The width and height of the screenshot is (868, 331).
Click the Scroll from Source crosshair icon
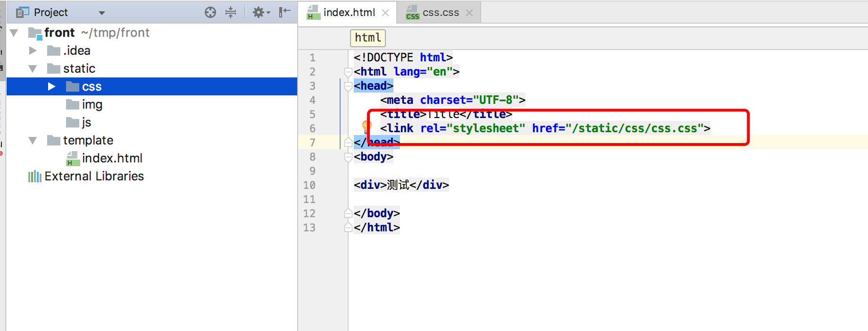[210, 12]
